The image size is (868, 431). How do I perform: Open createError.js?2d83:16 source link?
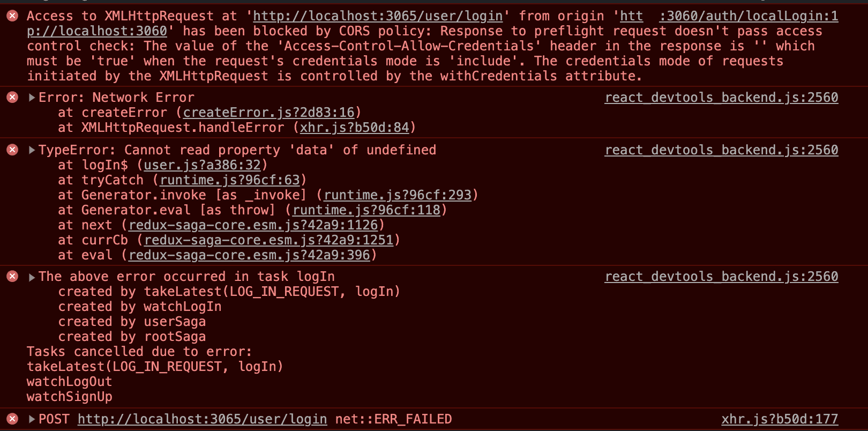[x=269, y=113]
